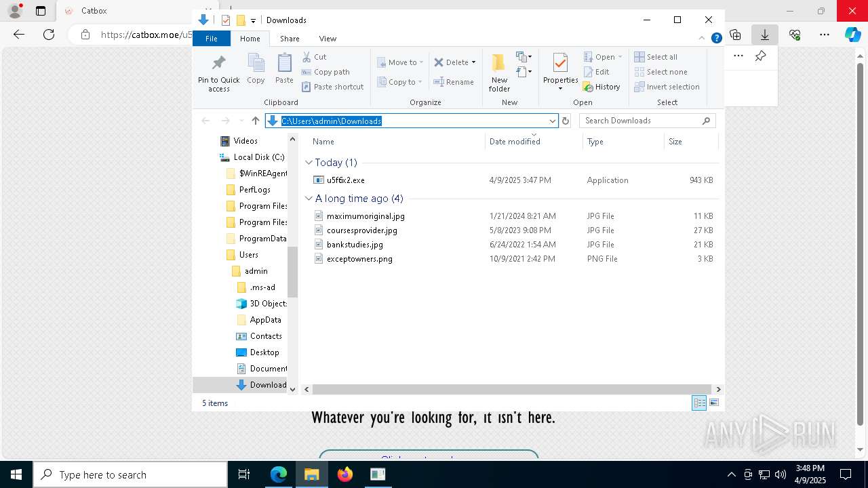Open Edge settings and more menu
868x488 pixels.
click(x=825, y=35)
